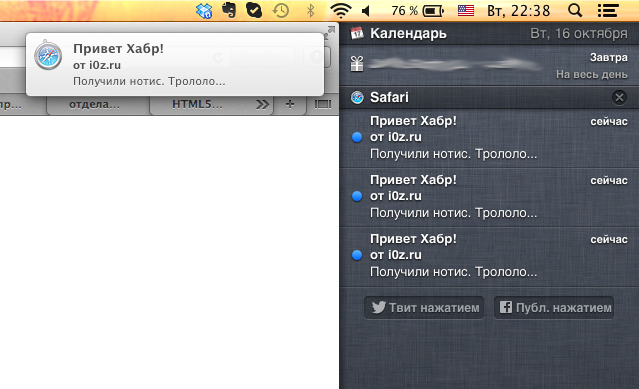Clear Safari notifications with the X button
This screenshot has width=639, height=389.
coord(619,97)
